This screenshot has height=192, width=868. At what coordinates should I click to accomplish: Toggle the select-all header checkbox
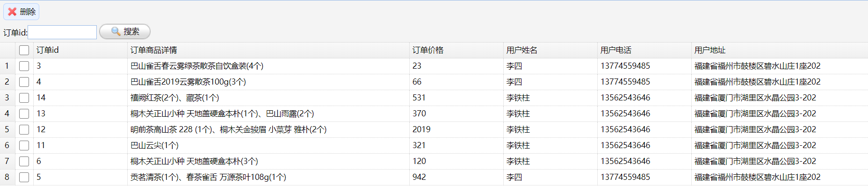click(x=24, y=50)
